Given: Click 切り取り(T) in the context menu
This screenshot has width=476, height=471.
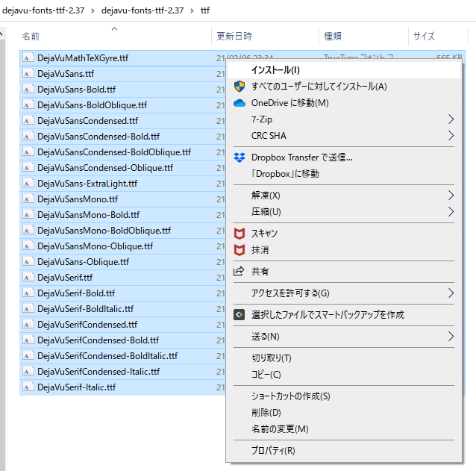Looking at the screenshot, I should (x=344, y=358).
